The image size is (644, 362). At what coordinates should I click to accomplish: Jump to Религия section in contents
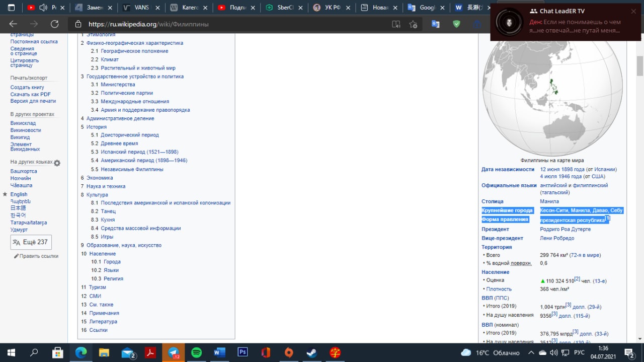click(x=113, y=278)
